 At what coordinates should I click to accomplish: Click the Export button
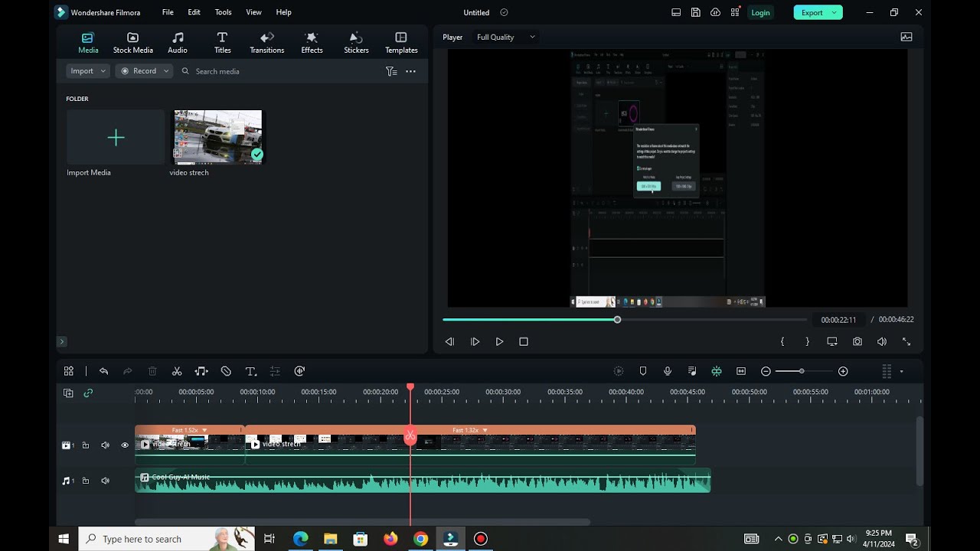(812, 12)
